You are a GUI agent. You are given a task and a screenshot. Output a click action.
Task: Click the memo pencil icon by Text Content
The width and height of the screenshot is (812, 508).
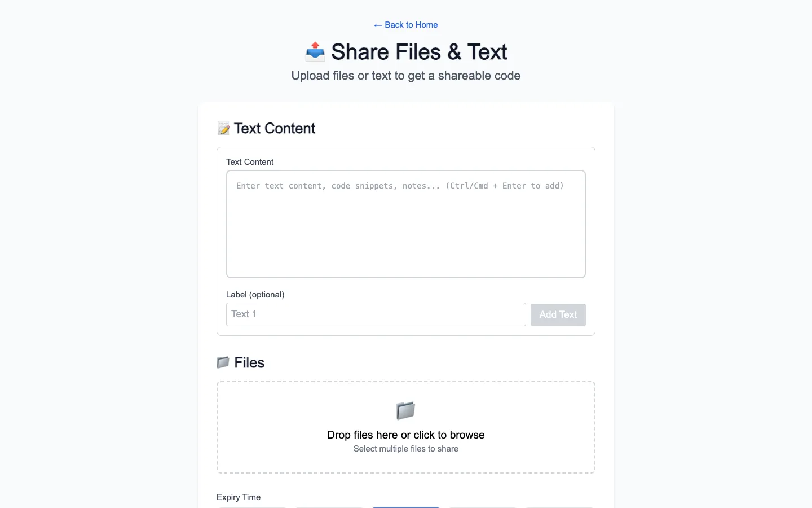pyautogui.click(x=223, y=129)
